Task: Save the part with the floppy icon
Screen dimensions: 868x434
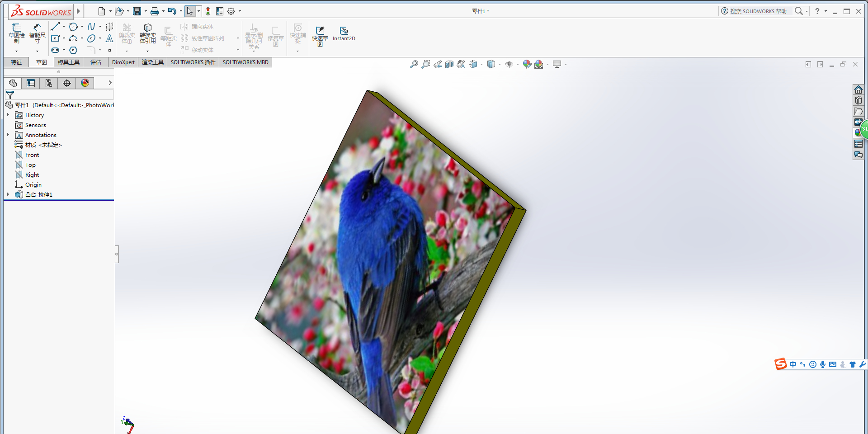Action: pyautogui.click(x=137, y=11)
